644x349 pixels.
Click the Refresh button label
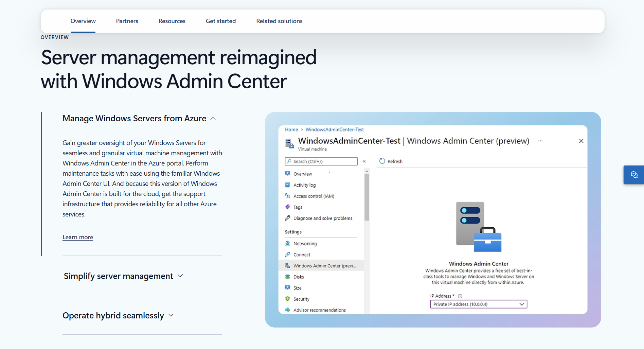coord(395,161)
